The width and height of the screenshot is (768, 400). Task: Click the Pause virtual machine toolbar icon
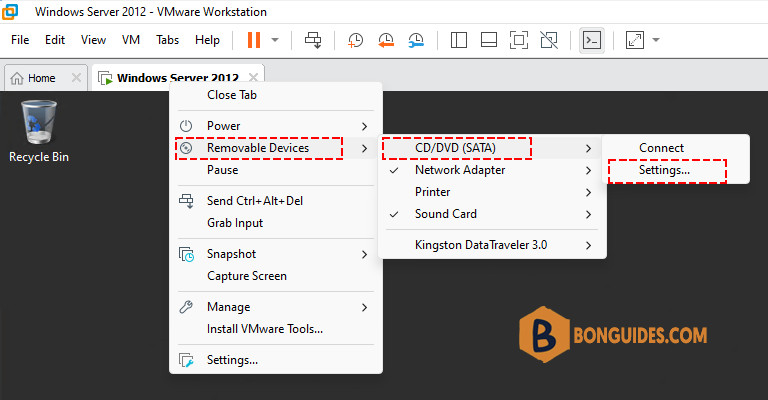click(x=254, y=40)
